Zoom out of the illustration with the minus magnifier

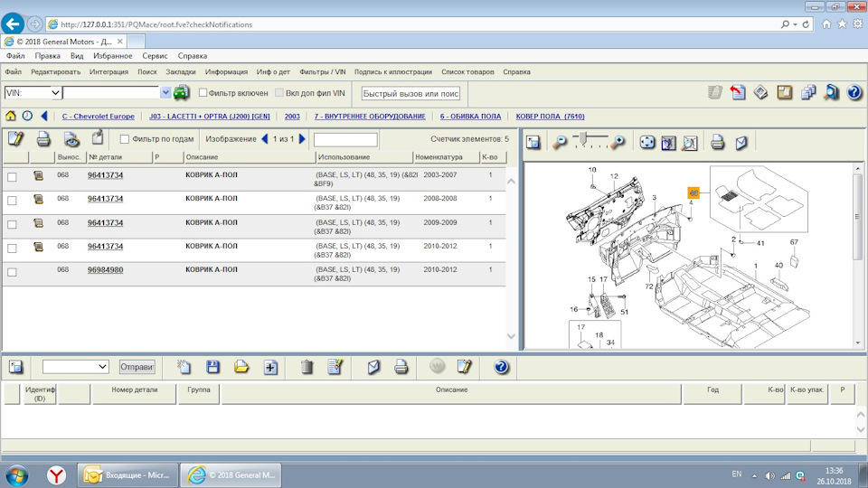pyautogui.click(x=560, y=143)
